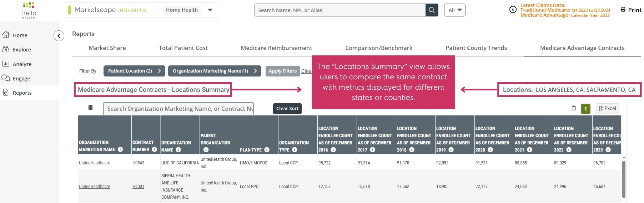Viewport: 644px width, 203px height.
Task: Go to Home in the sidebar
Action: tap(20, 35)
